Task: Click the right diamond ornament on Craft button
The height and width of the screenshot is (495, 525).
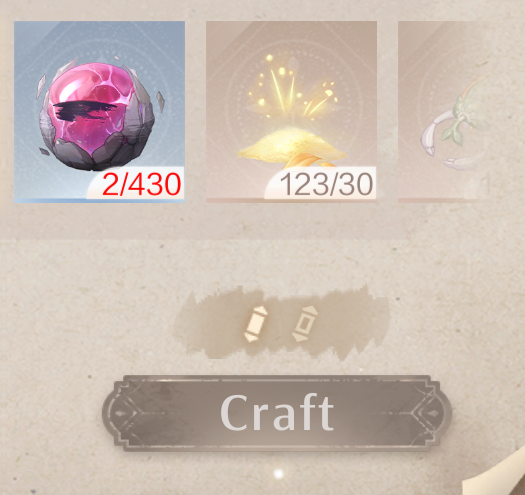Action: click(x=433, y=413)
